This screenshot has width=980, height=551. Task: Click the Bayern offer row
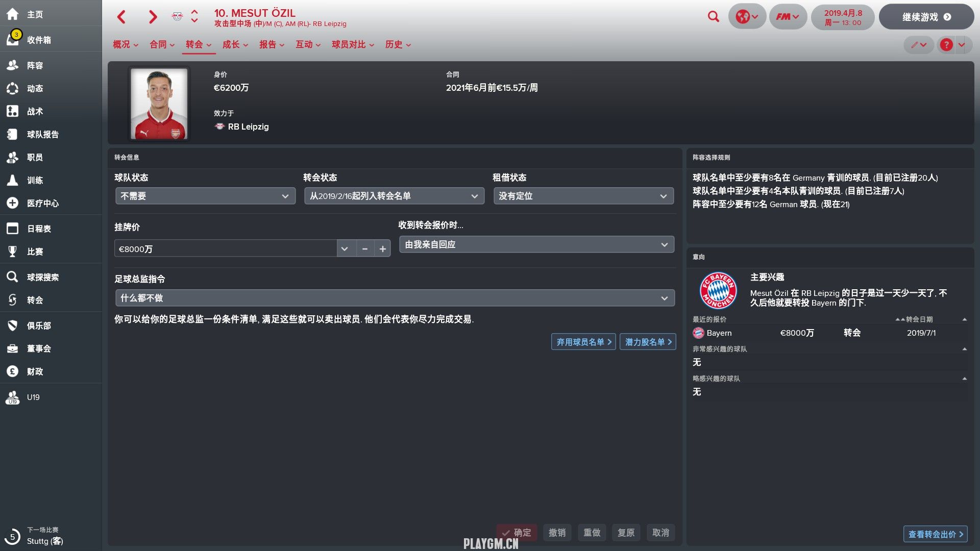829,333
